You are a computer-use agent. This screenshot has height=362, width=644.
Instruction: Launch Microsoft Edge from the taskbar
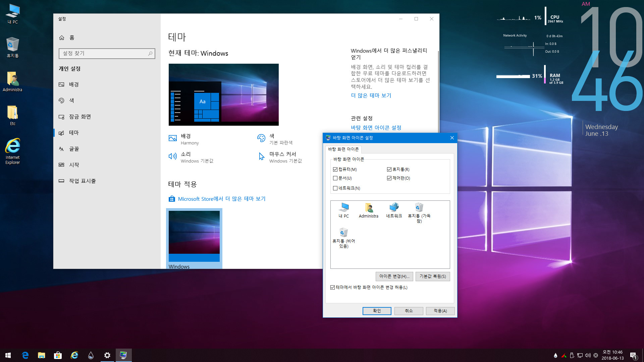click(25, 355)
